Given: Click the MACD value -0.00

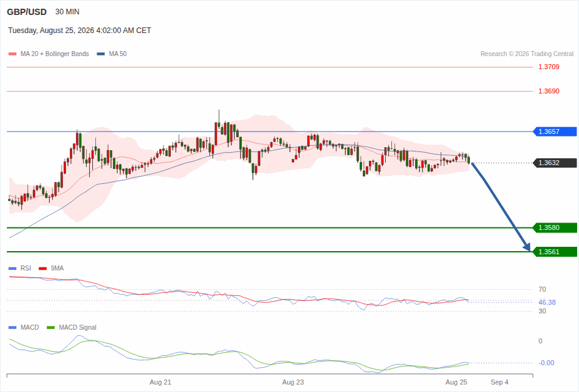Looking at the screenshot, I should (x=546, y=363).
